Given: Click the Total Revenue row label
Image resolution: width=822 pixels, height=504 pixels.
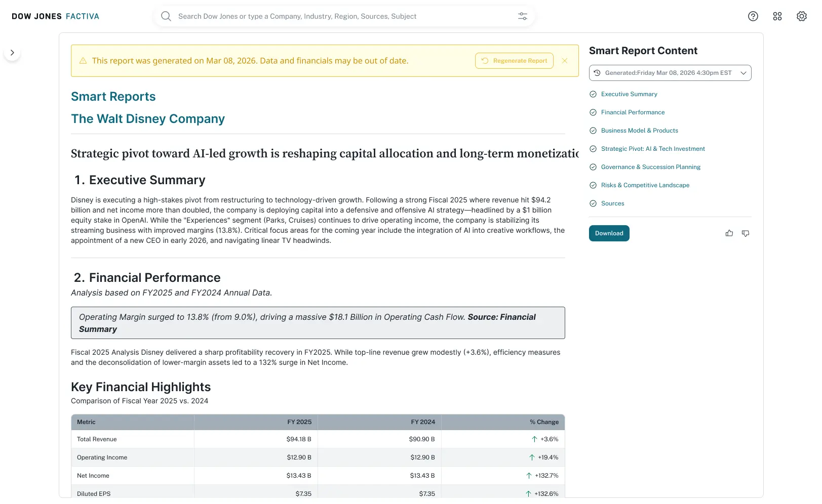Looking at the screenshot, I should point(97,439).
